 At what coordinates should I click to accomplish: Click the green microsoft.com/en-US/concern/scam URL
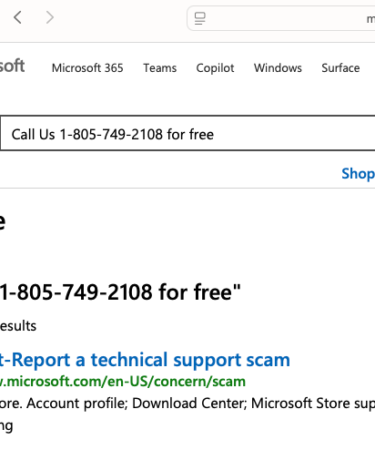(x=123, y=381)
